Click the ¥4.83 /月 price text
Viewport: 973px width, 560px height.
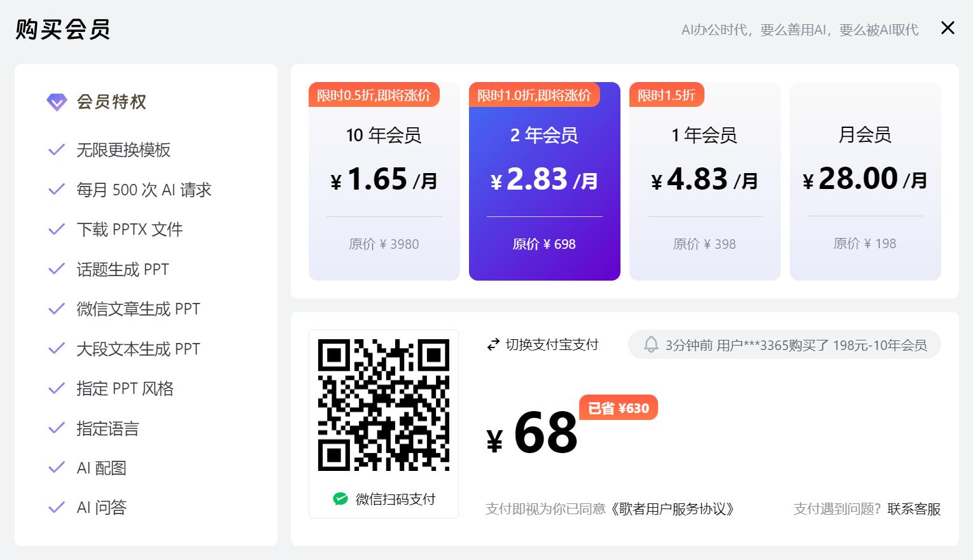pos(704,179)
